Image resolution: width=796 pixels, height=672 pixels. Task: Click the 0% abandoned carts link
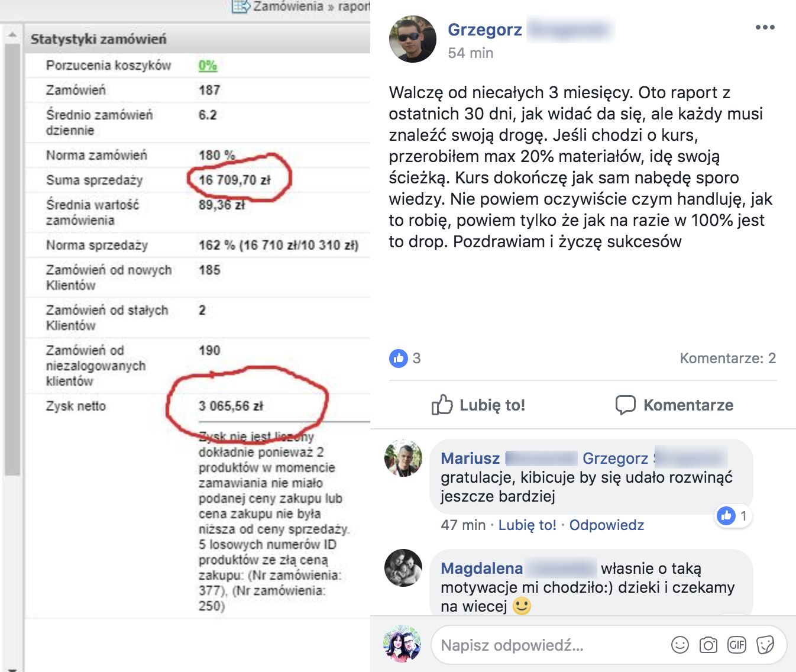coord(208,66)
